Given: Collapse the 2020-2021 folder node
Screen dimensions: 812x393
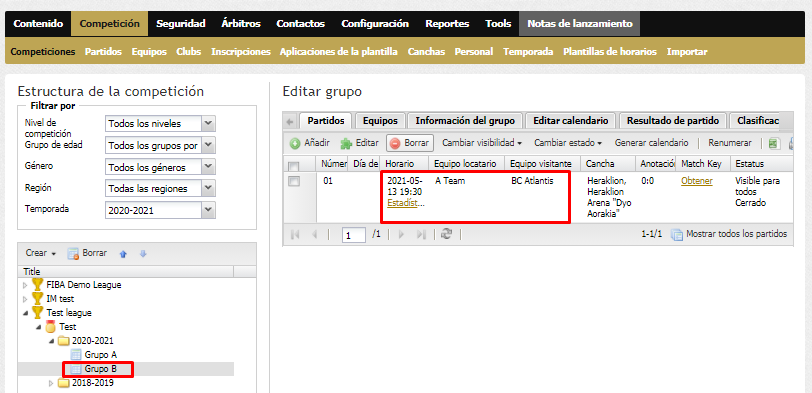Looking at the screenshot, I should coord(51,341).
